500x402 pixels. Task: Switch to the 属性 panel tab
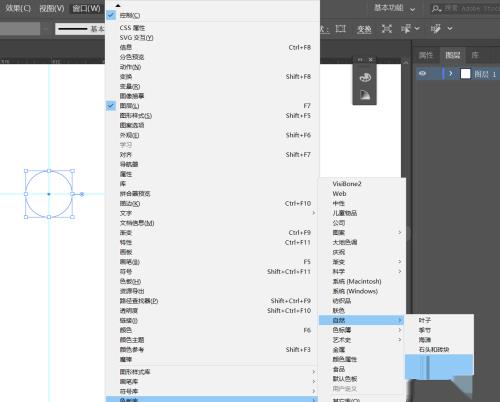coord(426,55)
